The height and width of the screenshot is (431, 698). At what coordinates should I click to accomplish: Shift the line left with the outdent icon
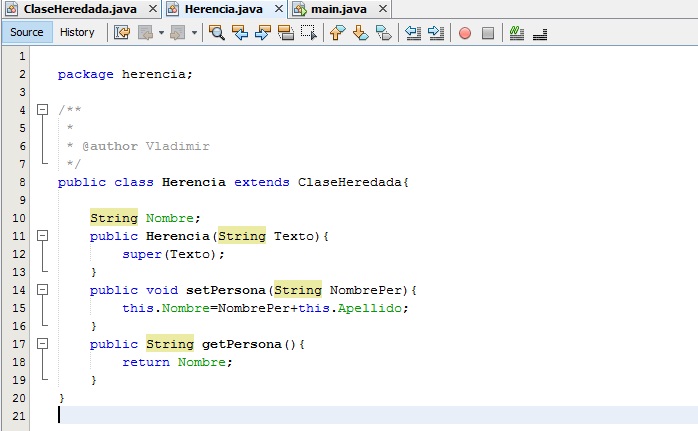click(x=413, y=33)
